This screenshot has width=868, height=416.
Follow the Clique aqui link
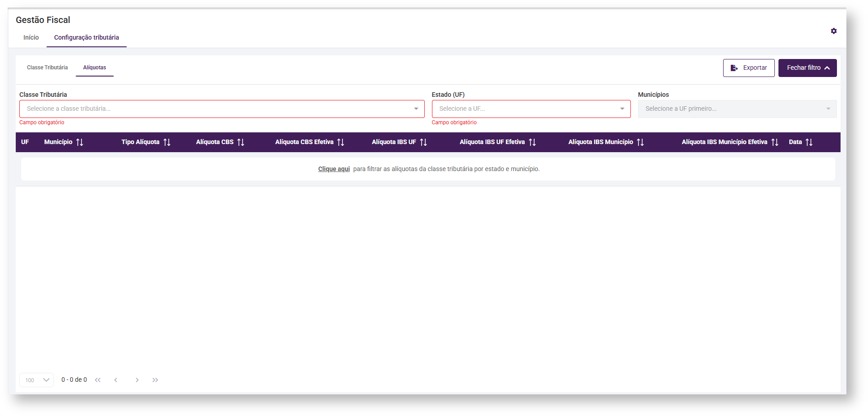pyautogui.click(x=334, y=169)
